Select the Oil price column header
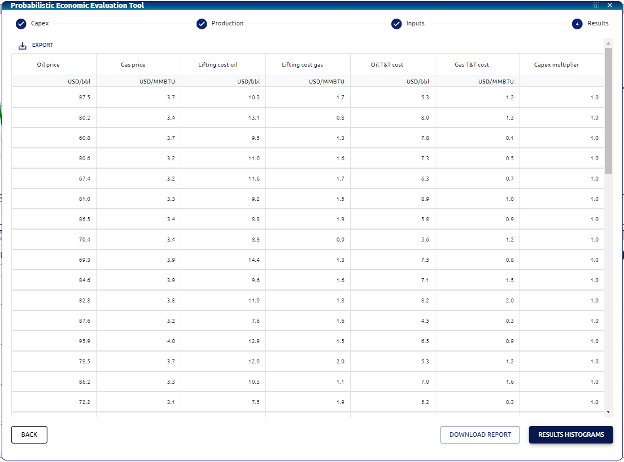624x462 pixels. [x=48, y=64]
